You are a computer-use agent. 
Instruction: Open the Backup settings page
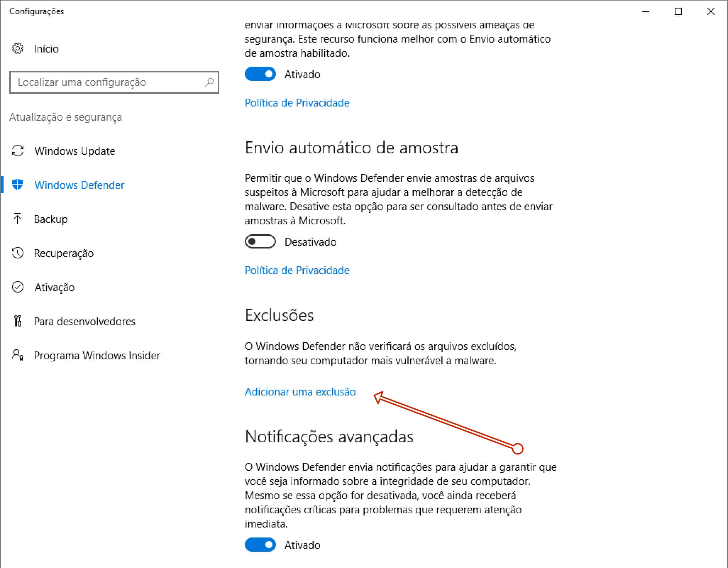pyautogui.click(x=51, y=219)
